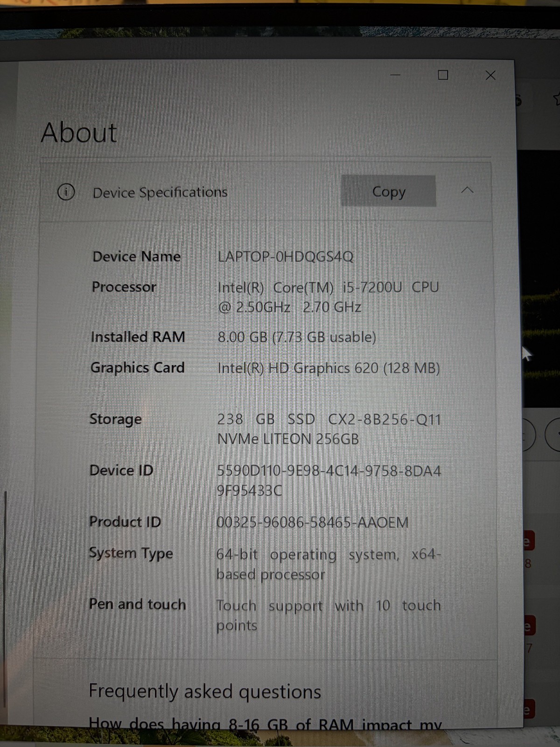Open the 8-16 GB of RAM FAQ link
The height and width of the screenshot is (747, 560).
point(265,724)
